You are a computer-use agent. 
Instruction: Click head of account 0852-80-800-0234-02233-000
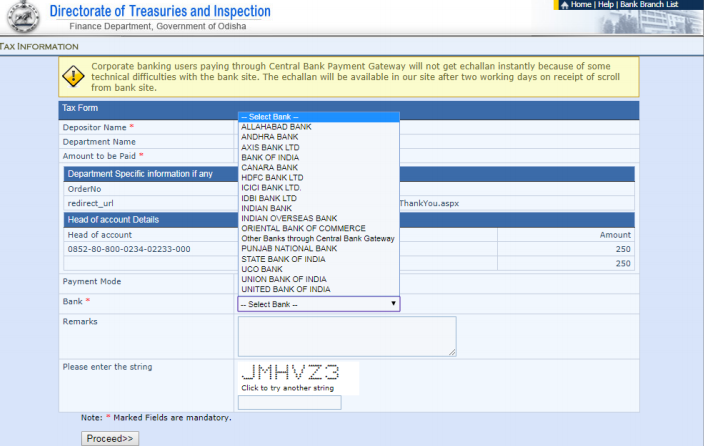[129, 249]
